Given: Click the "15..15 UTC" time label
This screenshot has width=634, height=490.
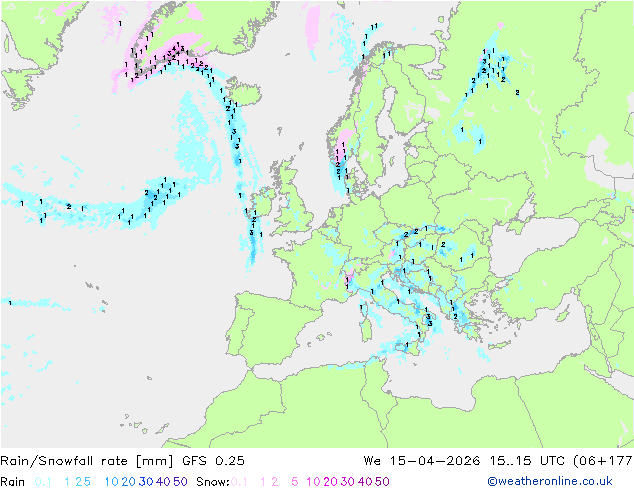Looking at the screenshot, I should coord(527,461).
